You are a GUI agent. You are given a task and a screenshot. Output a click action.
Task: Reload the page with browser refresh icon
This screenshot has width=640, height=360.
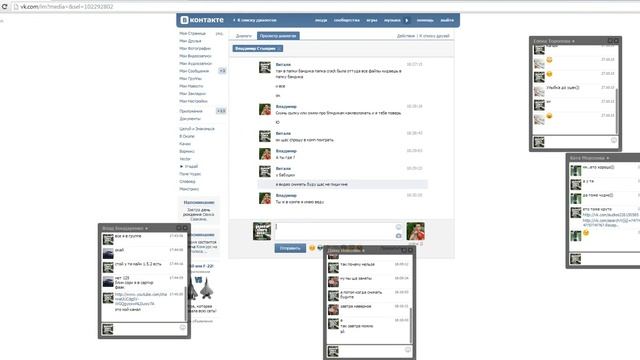click(4, 7)
